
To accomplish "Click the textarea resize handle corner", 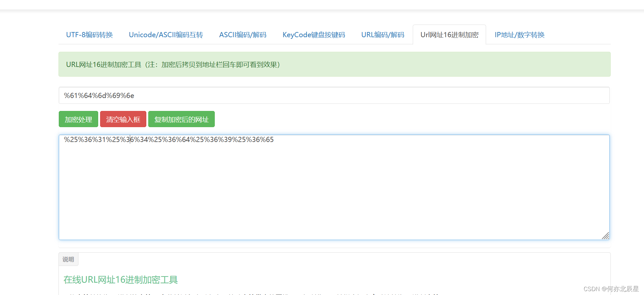I will pos(606,236).
